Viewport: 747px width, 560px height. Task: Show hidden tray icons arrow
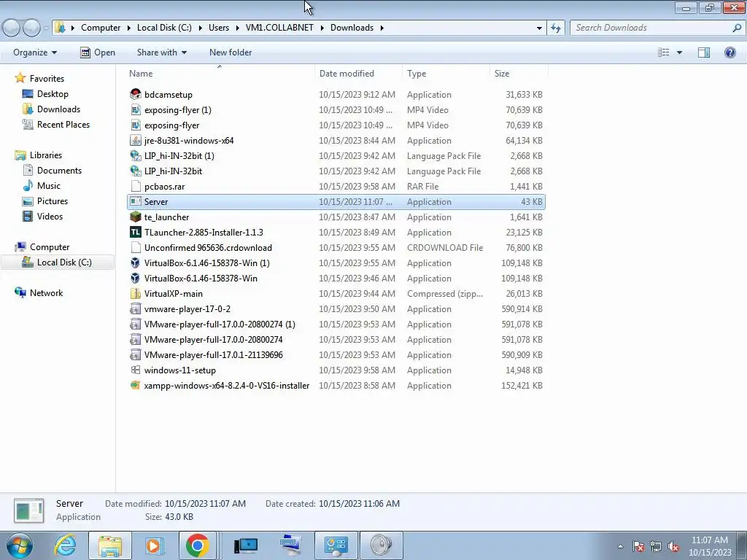pyautogui.click(x=620, y=547)
